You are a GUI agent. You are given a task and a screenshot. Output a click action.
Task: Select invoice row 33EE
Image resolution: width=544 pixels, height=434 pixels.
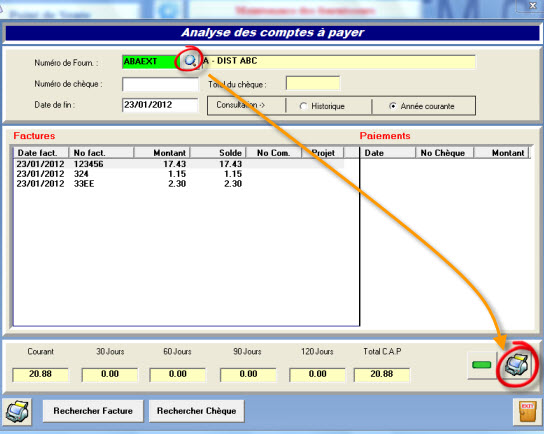pyautogui.click(x=179, y=184)
